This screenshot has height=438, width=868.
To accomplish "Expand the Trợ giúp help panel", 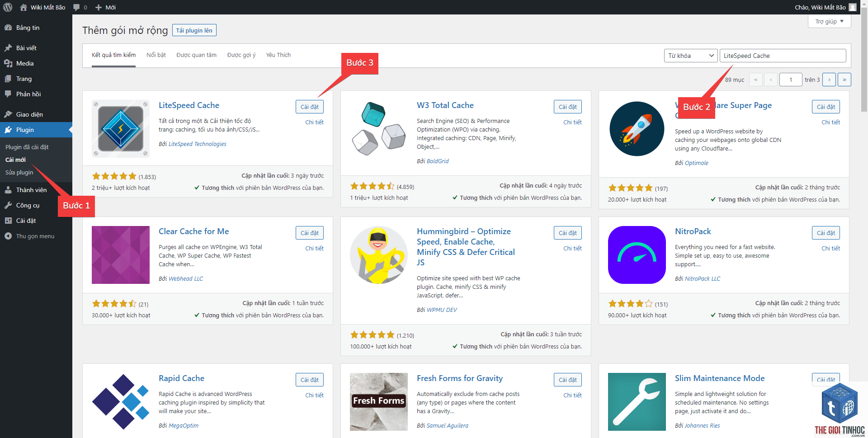I will click(x=829, y=21).
